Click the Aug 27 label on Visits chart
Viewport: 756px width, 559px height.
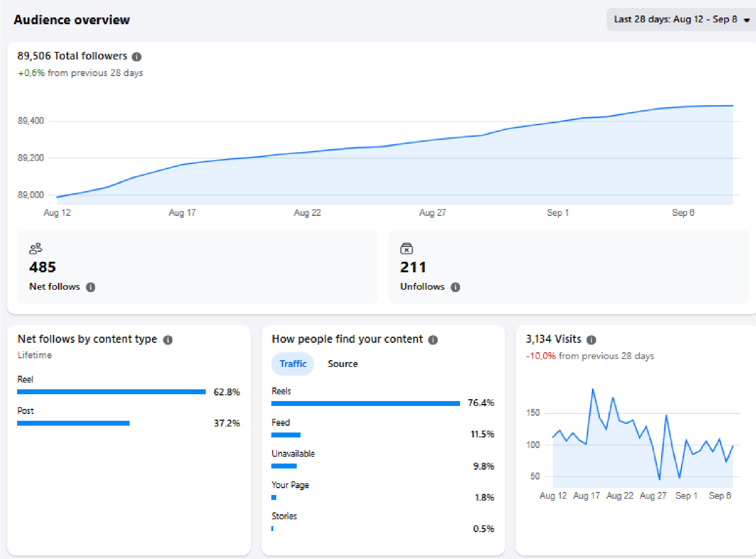(653, 496)
